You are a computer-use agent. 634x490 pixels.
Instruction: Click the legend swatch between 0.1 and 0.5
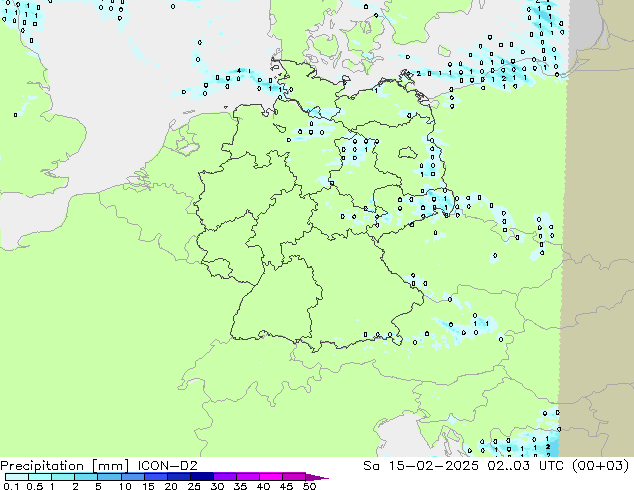17,477
